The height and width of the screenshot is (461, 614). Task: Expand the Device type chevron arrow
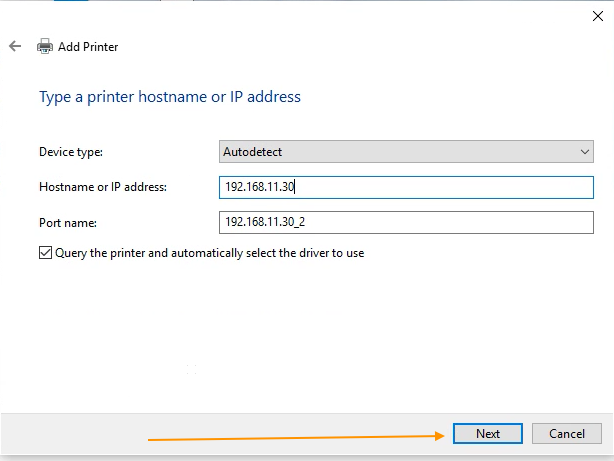tap(585, 152)
